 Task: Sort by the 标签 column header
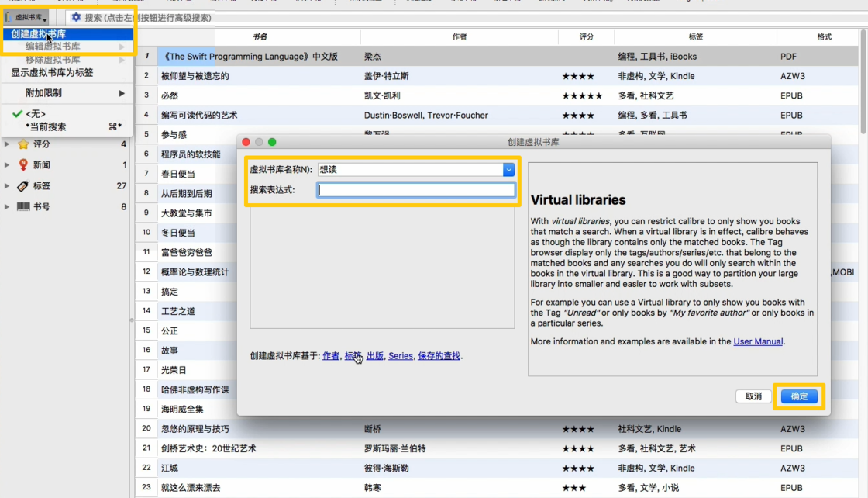[x=695, y=36]
